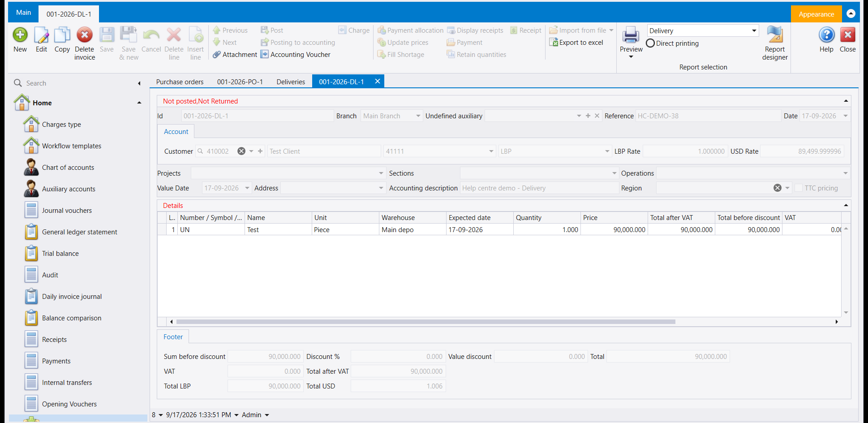Click Export to excel icon
This screenshot has width=868, height=423.
point(576,43)
